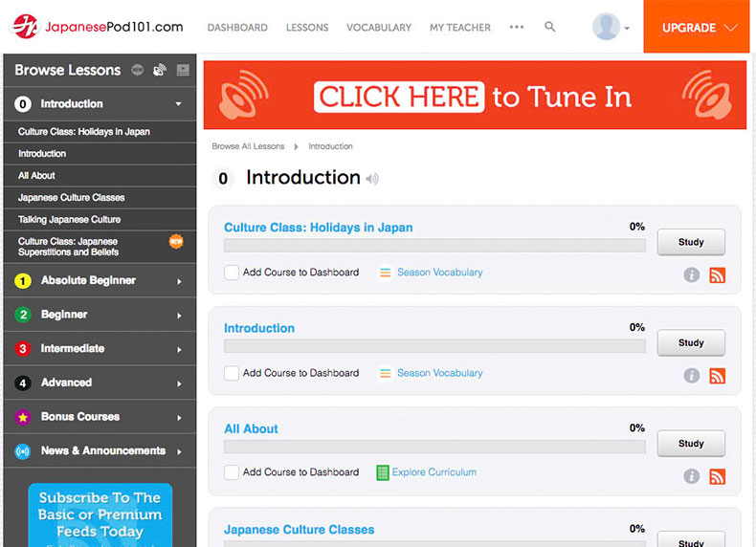
Task: Open the three-dots more menu
Action: [x=517, y=27]
